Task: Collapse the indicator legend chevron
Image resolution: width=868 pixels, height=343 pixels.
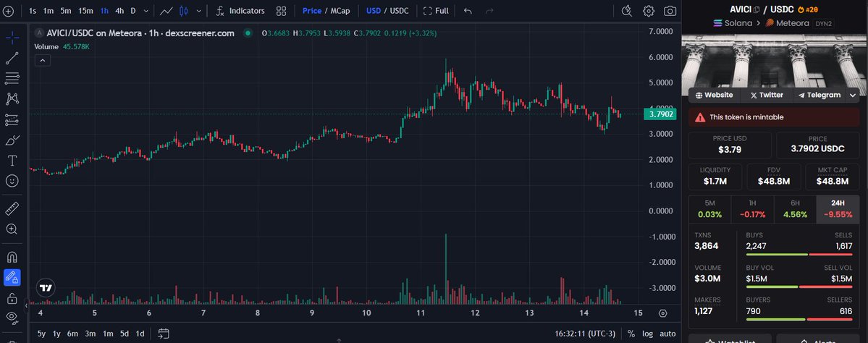Action: coord(43,60)
